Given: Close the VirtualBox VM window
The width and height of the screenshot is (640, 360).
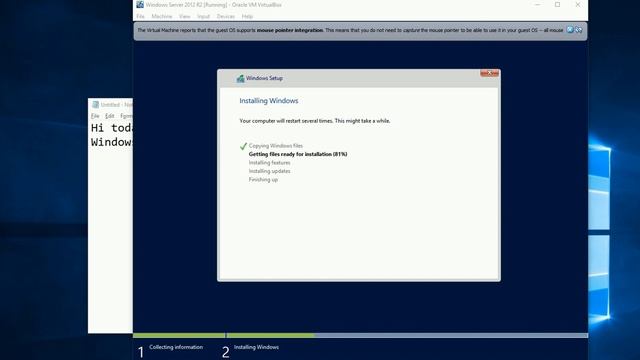Looking at the screenshot, I should click(x=578, y=4).
